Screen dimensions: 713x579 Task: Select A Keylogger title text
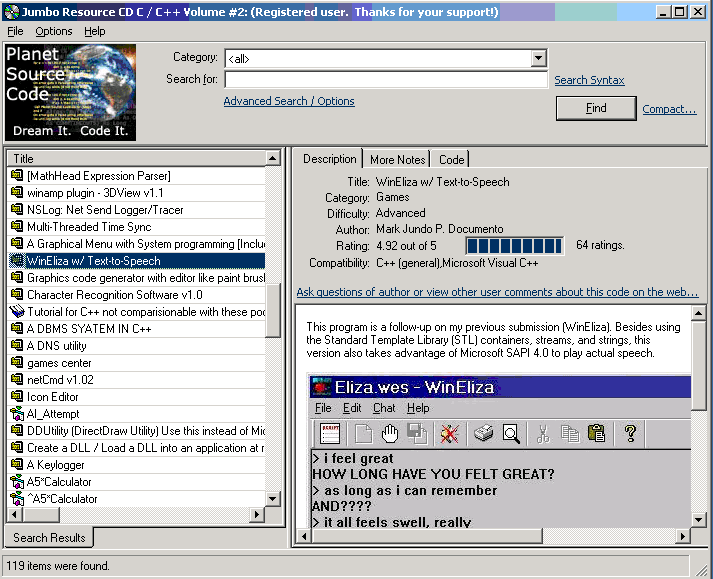(55, 465)
